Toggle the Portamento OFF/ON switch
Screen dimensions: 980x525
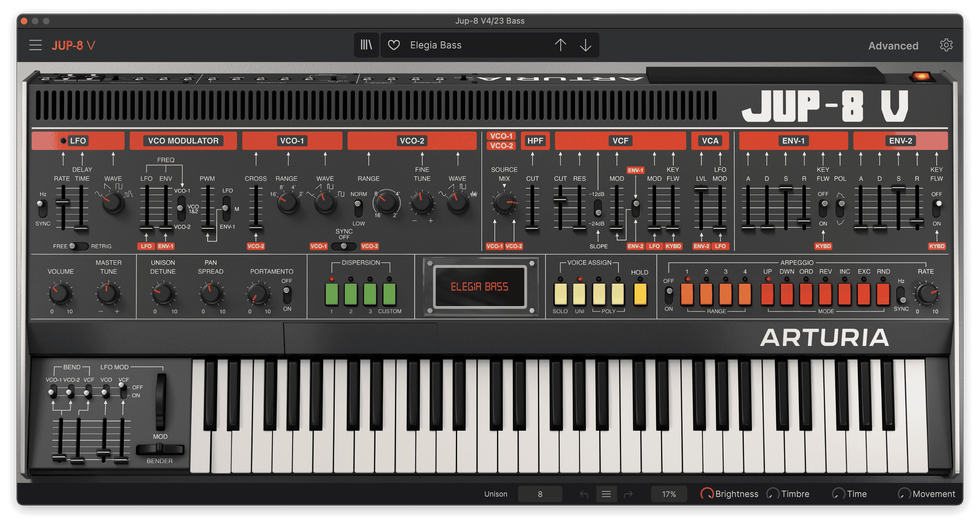click(287, 295)
